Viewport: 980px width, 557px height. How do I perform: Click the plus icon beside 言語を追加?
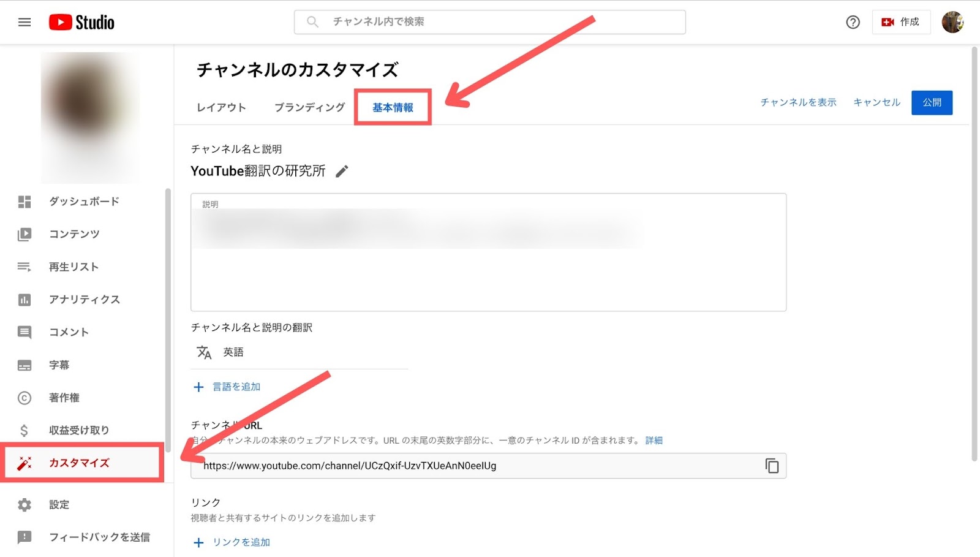tap(198, 387)
